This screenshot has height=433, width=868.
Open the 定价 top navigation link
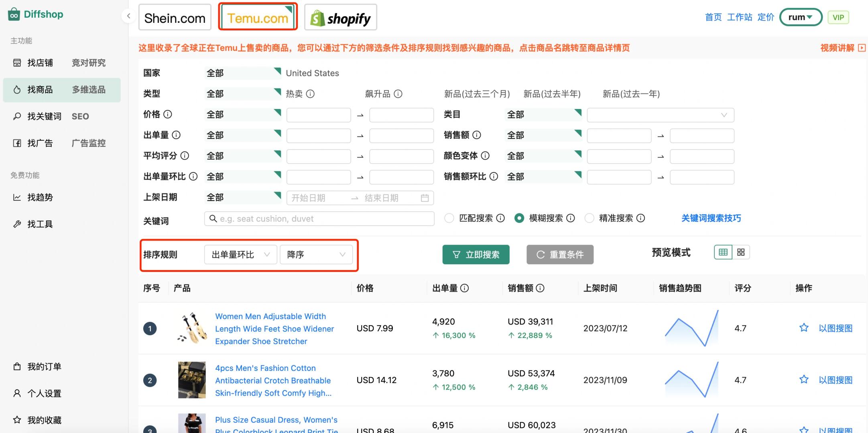[x=766, y=17]
